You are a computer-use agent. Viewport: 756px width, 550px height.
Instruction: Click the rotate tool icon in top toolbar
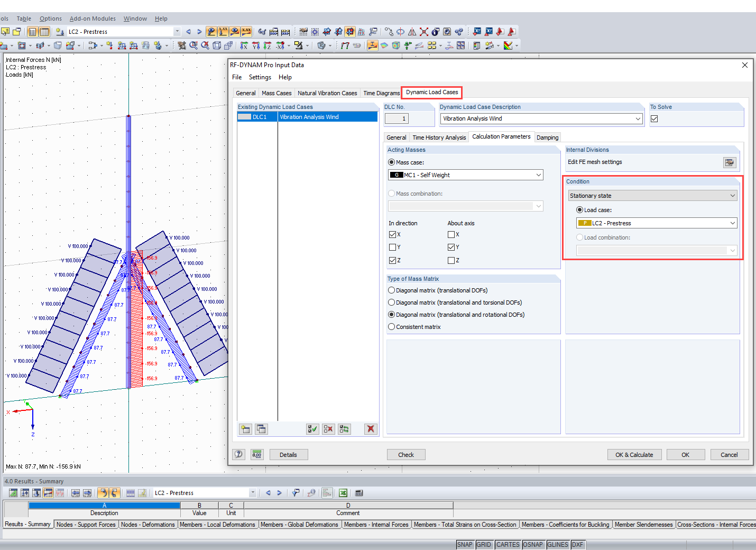pyautogui.click(x=400, y=32)
